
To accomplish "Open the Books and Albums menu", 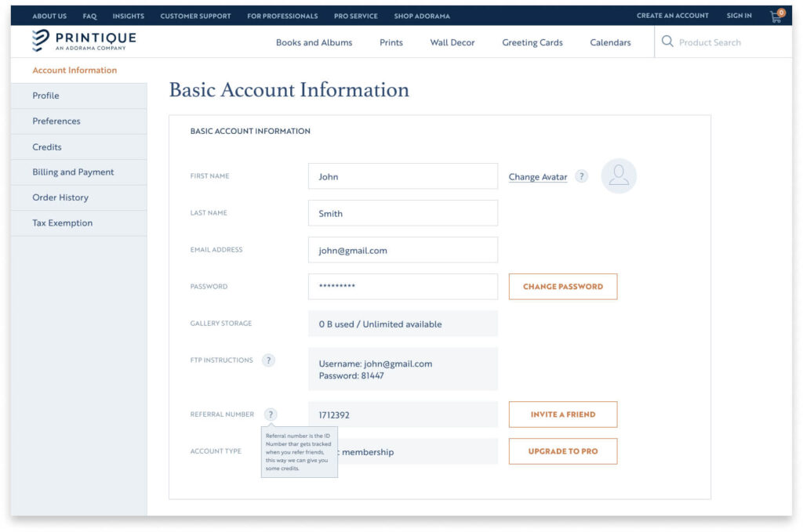I will pos(314,43).
